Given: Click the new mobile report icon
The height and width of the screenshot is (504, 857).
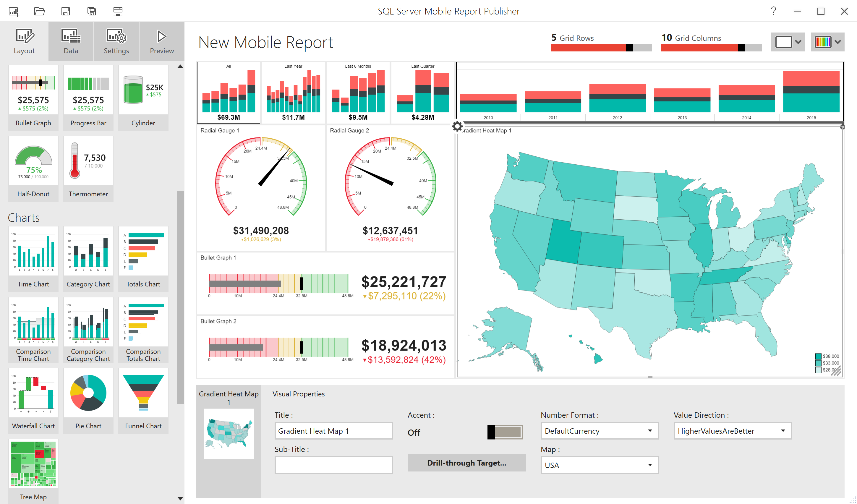Looking at the screenshot, I should pos(14,12).
